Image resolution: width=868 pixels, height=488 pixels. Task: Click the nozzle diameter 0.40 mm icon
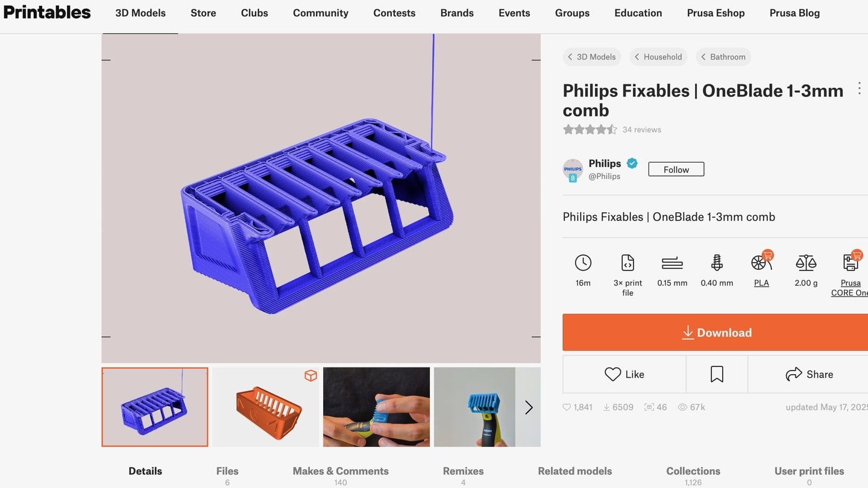[x=717, y=263]
